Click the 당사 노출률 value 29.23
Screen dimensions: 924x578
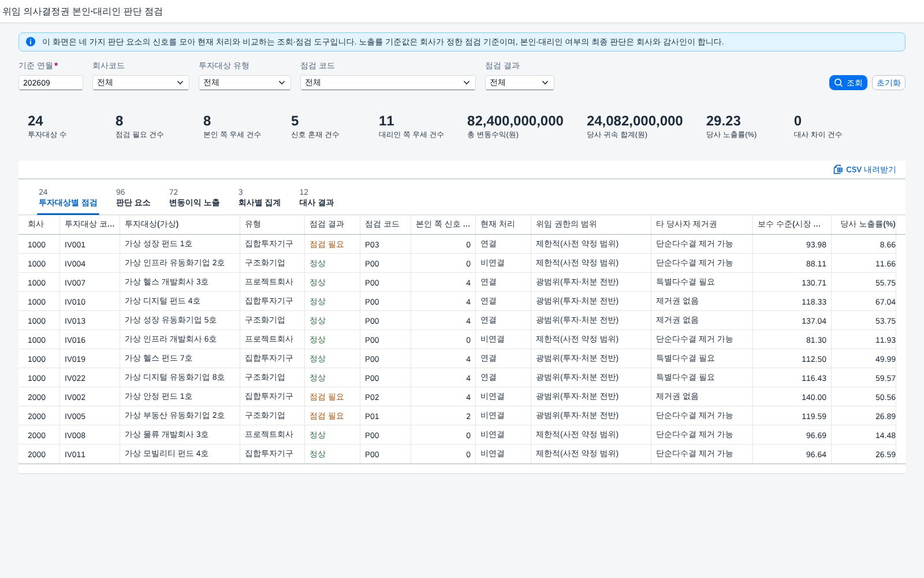tap(723, 121)
